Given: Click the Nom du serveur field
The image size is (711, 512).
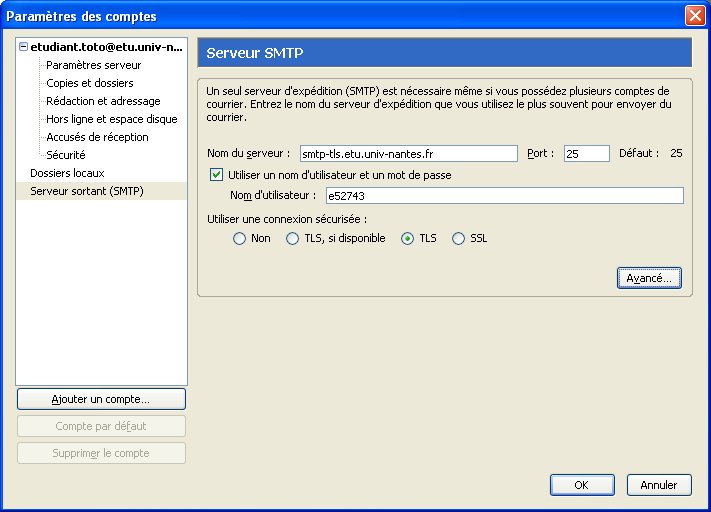Looking at the screenshot, I should tap(407, 154).
